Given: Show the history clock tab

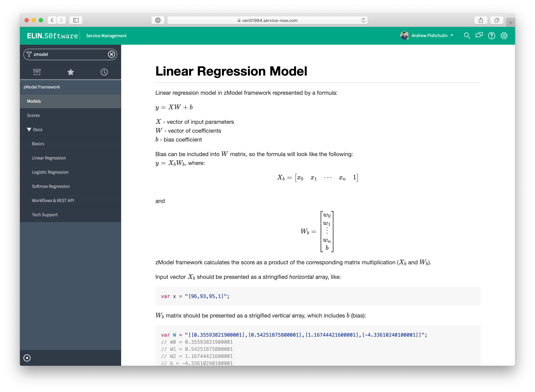Looking at the screenshot, I should [x=104, y=72].
